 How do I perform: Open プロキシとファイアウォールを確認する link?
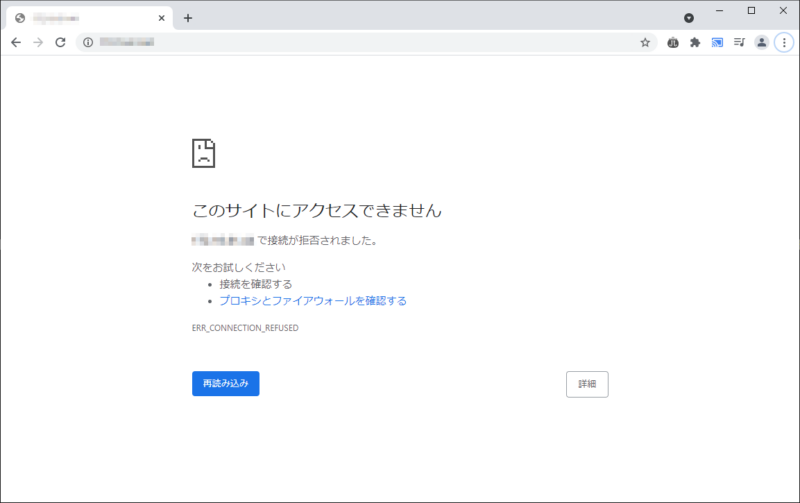click(x=313, y=301)
